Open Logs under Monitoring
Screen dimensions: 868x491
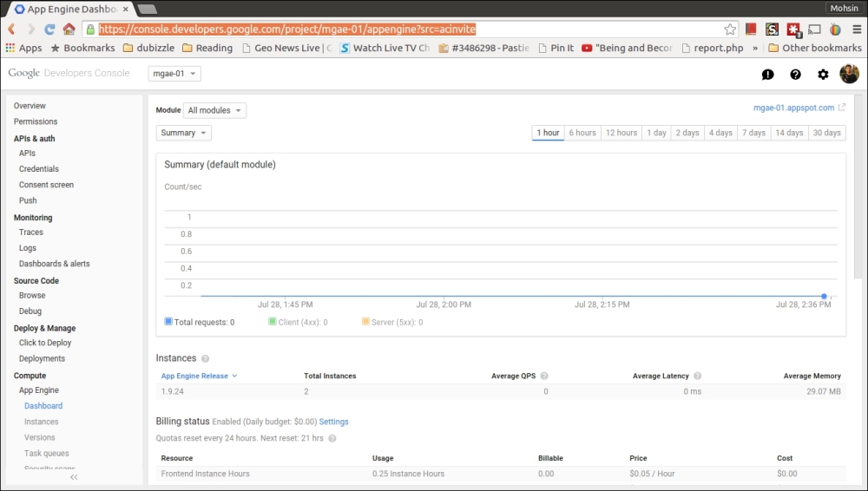(28, 248)
